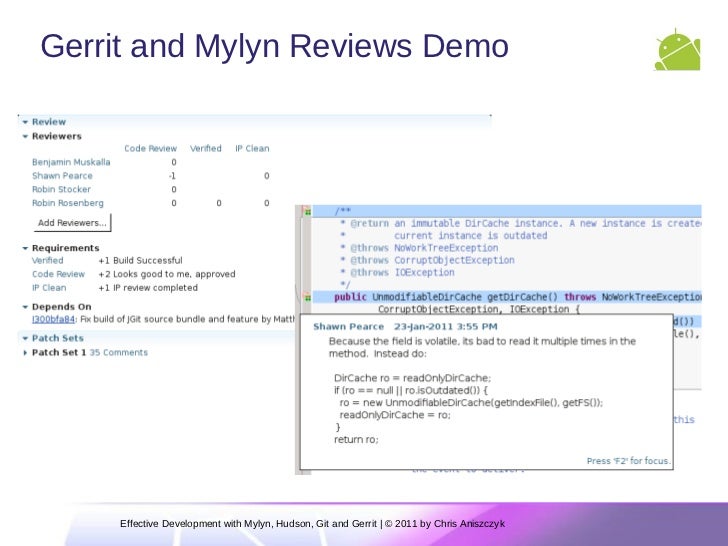Screen dimensions: 728x546
Task: Click the IP Clean requirement label
Action: point(49,288)
